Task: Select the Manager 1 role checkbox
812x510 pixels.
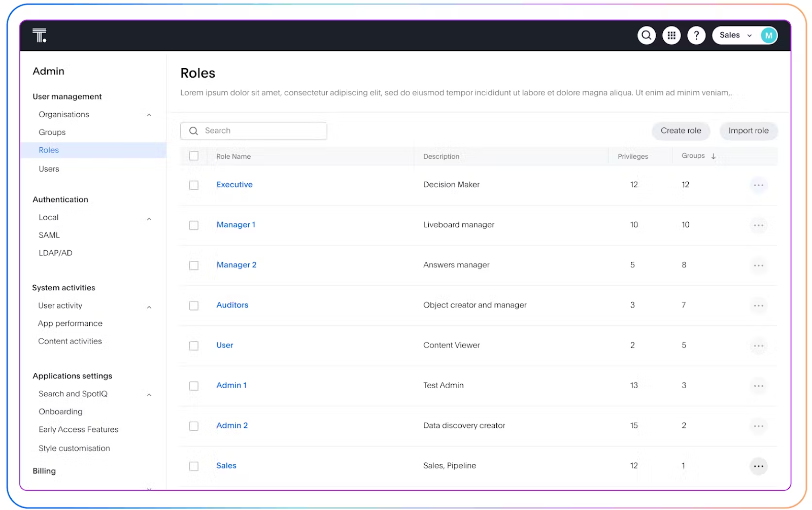Action: 194,225
